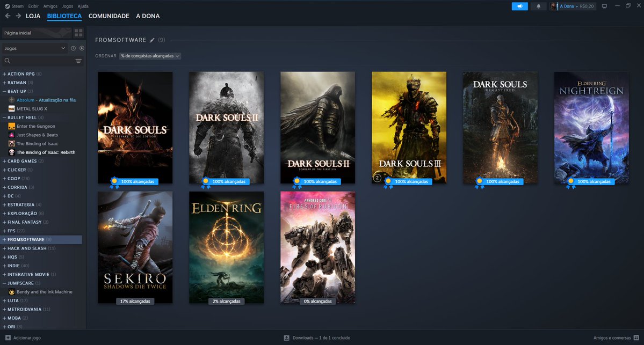
Task: Show recent activity clock filter
Action: pos(73,48)
